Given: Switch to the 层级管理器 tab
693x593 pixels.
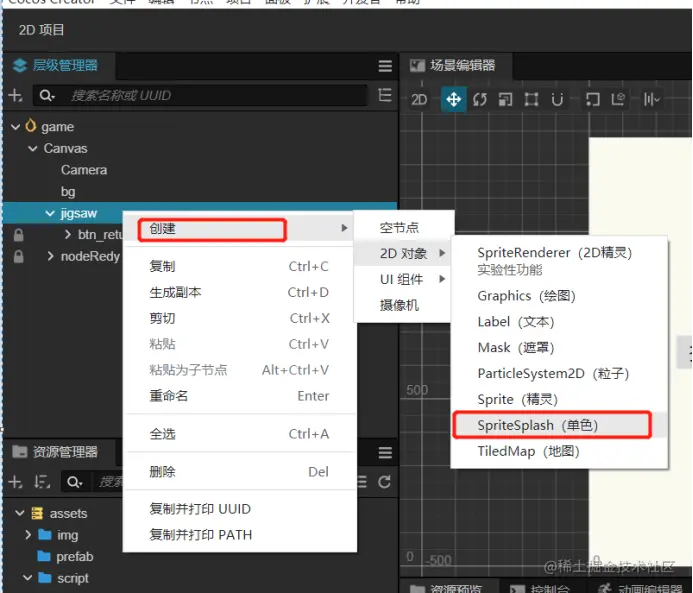Looking at the screenshot, I should click(x=57, y=66).
